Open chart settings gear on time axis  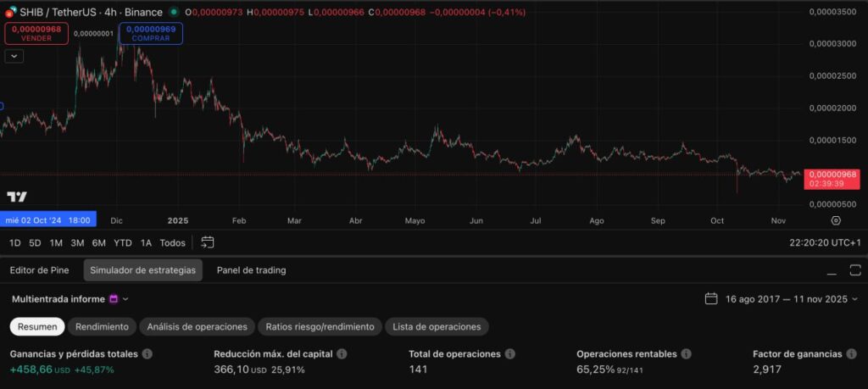click(x=836, y=220)
